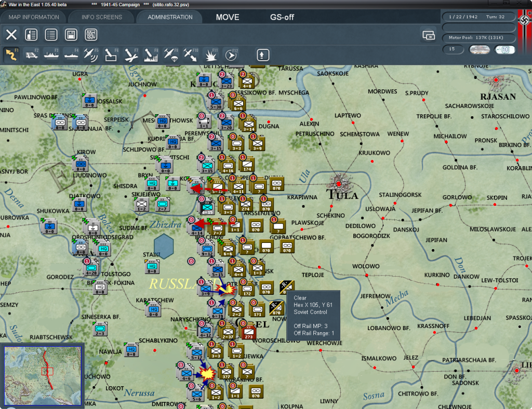Viewport: 532px width, 409px height.
Task: Select the F4 Amphibious transport mode icon
Action: pos(71,54)
